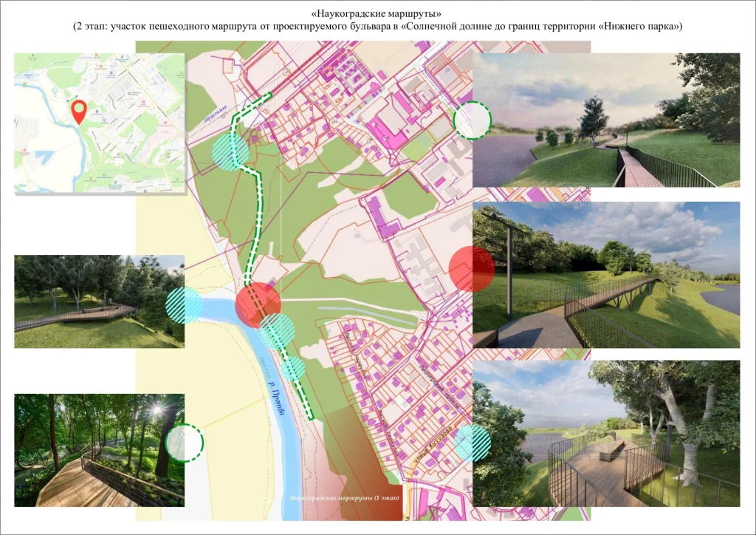Click the white dashed circle beside the sunlit forest photo
Screen dimensions: 756x535
[184, 443]
